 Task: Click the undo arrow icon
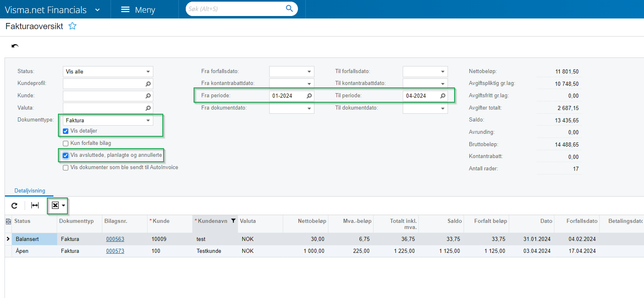[15, 46]
